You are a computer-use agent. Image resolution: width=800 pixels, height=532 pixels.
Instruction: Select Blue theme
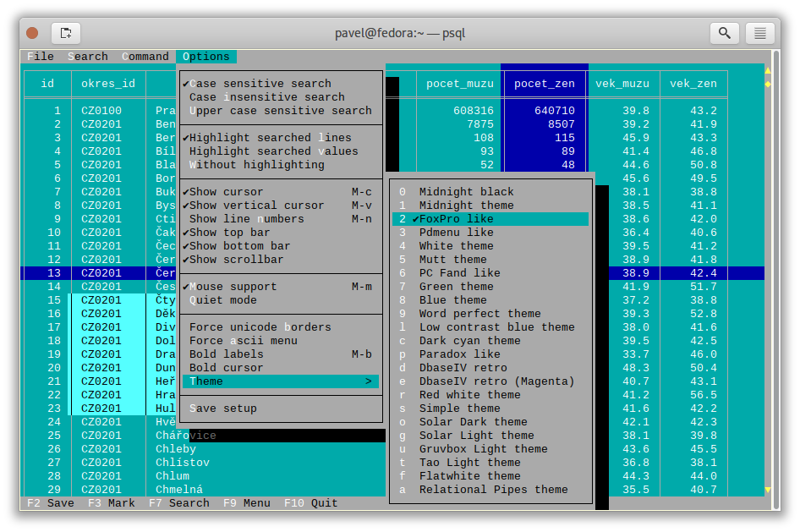pyautogui.click(x=490, y=300)
